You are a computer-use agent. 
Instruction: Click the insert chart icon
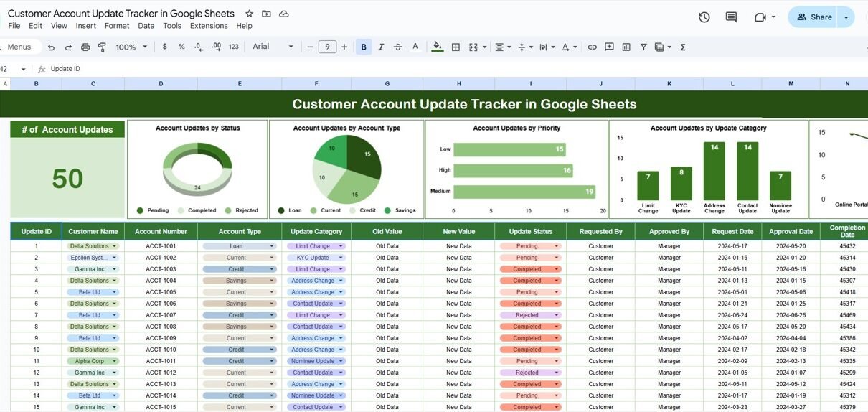tap(626, 47)
